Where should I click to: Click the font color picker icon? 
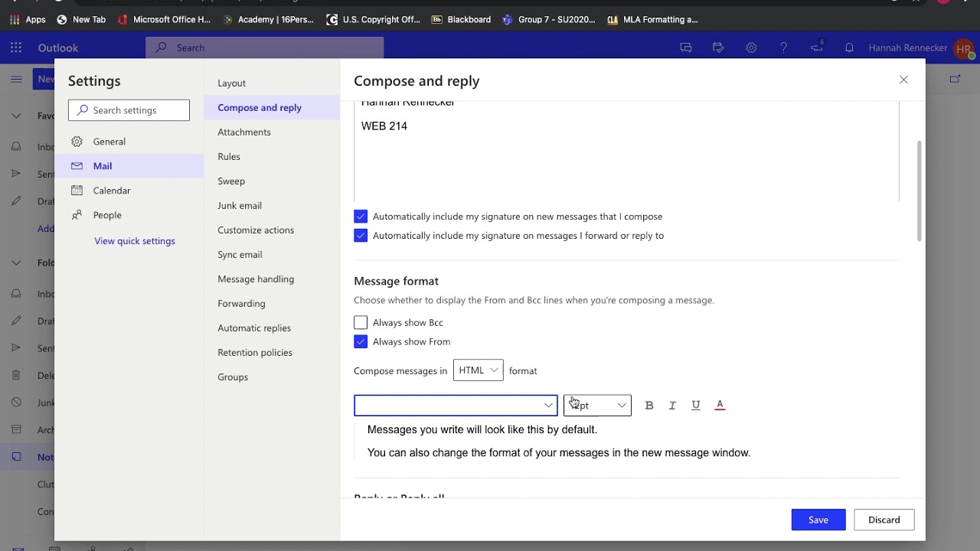[720, 406]
